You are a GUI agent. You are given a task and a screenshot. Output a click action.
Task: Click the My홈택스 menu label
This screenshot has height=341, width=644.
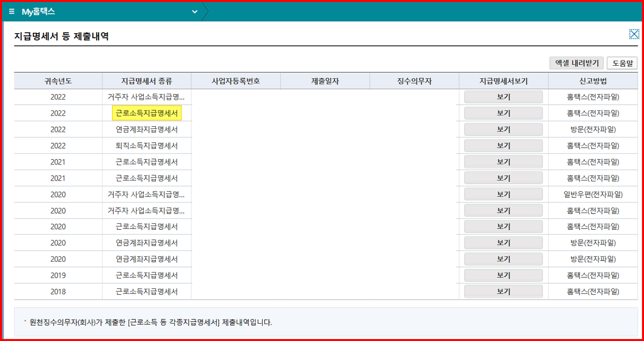38,12
